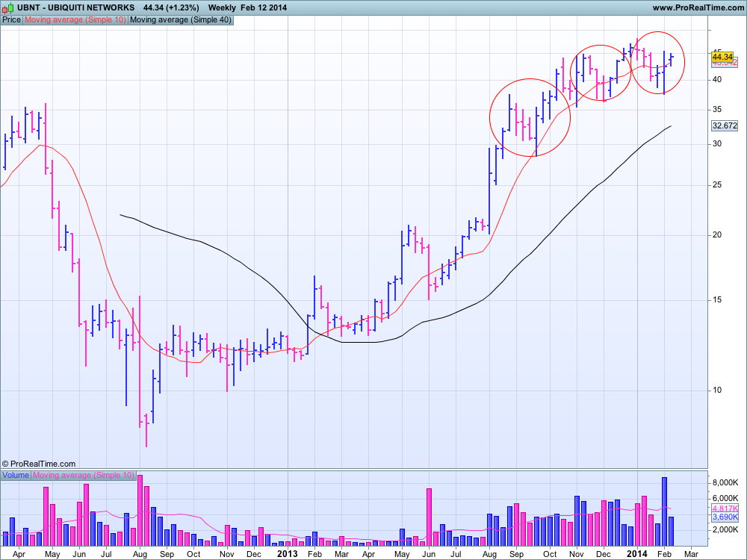The width and height of the screenshot is (747, 560).
Task: Click the 10 price axis label
Action: tap(716, 390)
